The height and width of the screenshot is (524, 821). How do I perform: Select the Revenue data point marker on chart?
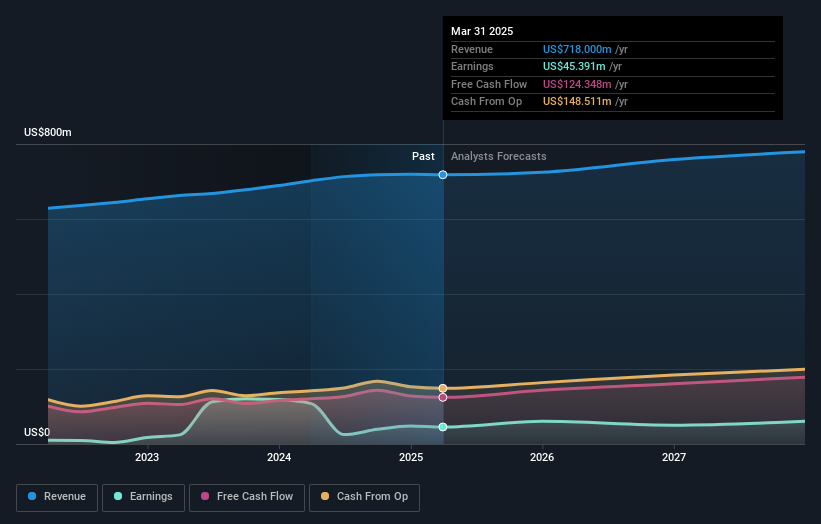click(443, 175)
